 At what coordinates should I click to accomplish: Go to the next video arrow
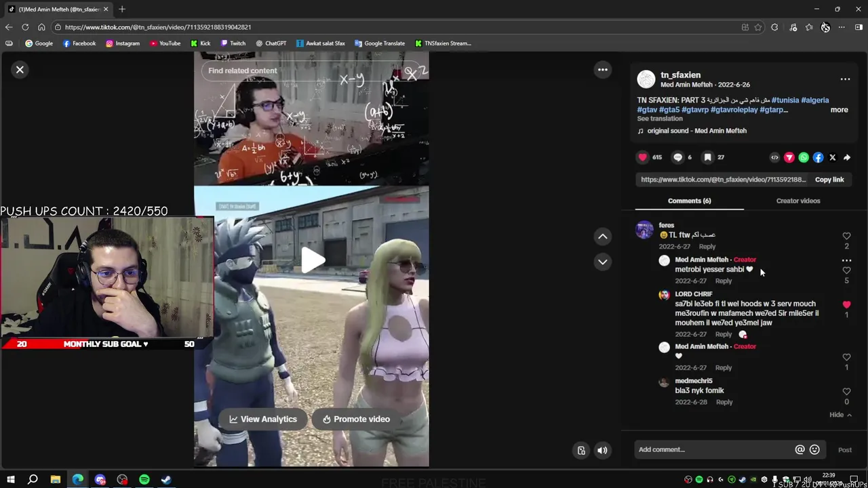click(x=602, y=262)
